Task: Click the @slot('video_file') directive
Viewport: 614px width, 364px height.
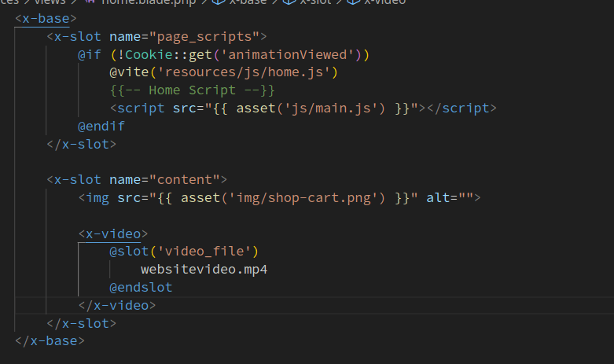Action: click(183, 252)
